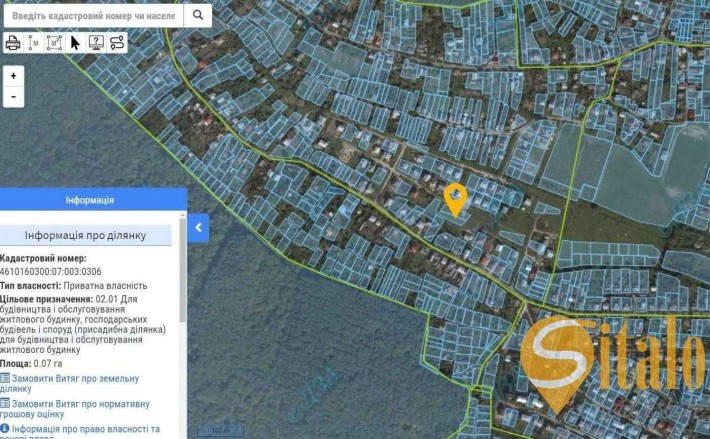Open the monitor help icon

(96, 43)
